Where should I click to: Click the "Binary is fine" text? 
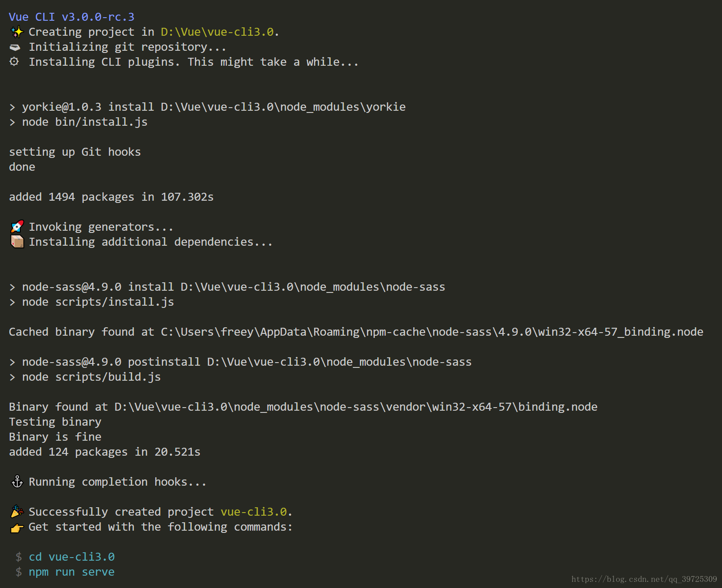point(55,437)
